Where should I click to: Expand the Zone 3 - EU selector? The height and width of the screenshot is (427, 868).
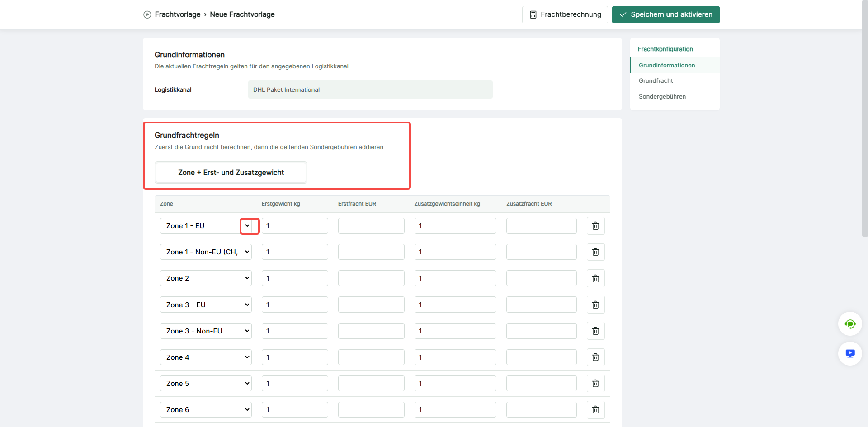click(206, 305)
